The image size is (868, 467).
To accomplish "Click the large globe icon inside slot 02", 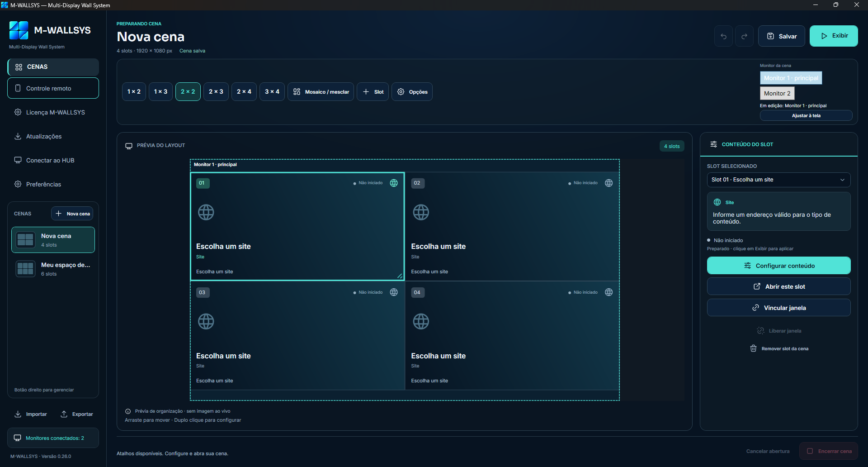I will coord(421,212).
